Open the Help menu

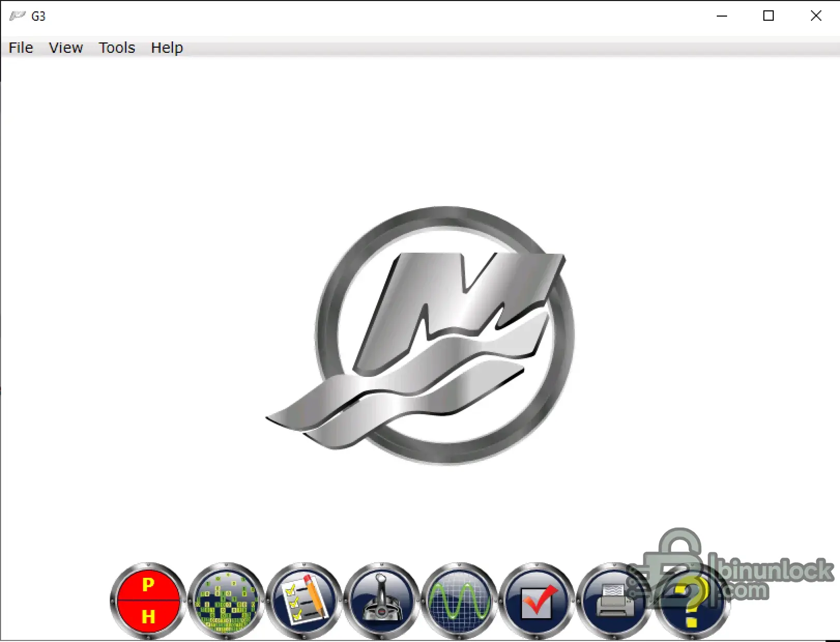[x=166, y=48]
